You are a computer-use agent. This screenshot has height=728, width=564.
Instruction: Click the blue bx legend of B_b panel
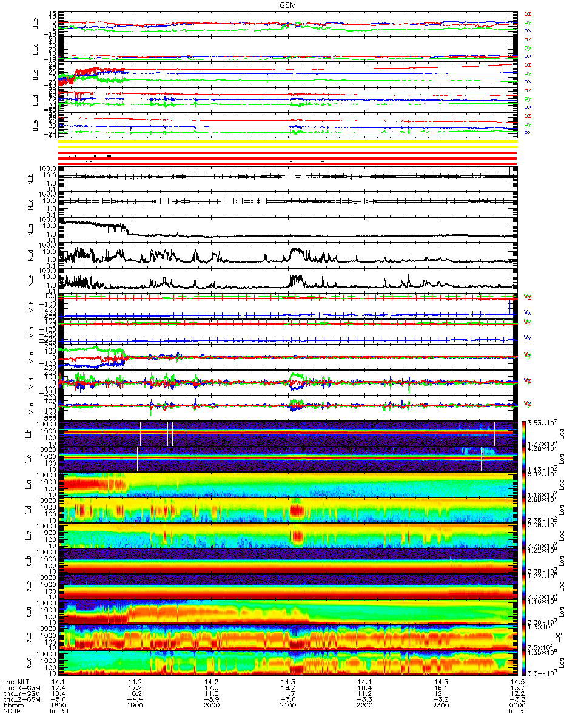[528, 30]
